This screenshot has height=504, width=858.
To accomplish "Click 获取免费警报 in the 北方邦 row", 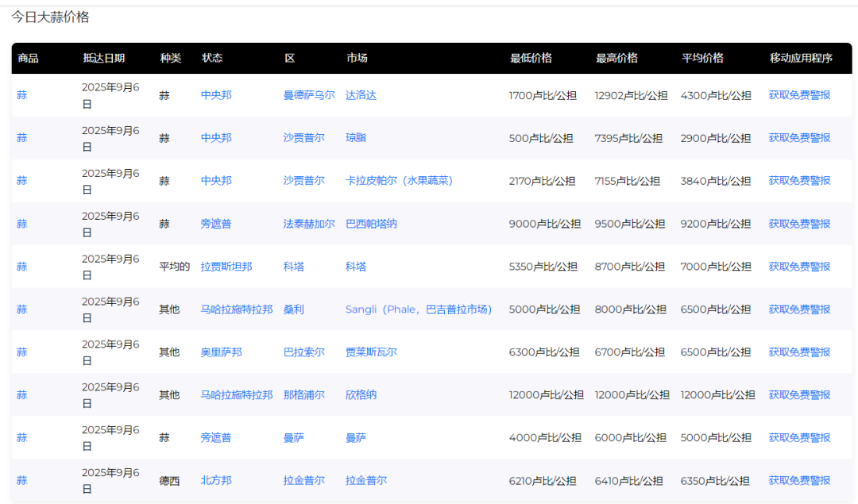I will pos(799,481).
